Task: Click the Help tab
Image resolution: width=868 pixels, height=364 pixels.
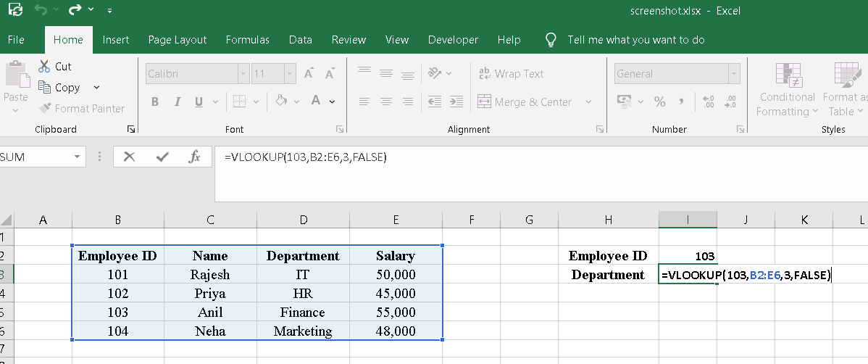Action: click(x=509, y=40)
